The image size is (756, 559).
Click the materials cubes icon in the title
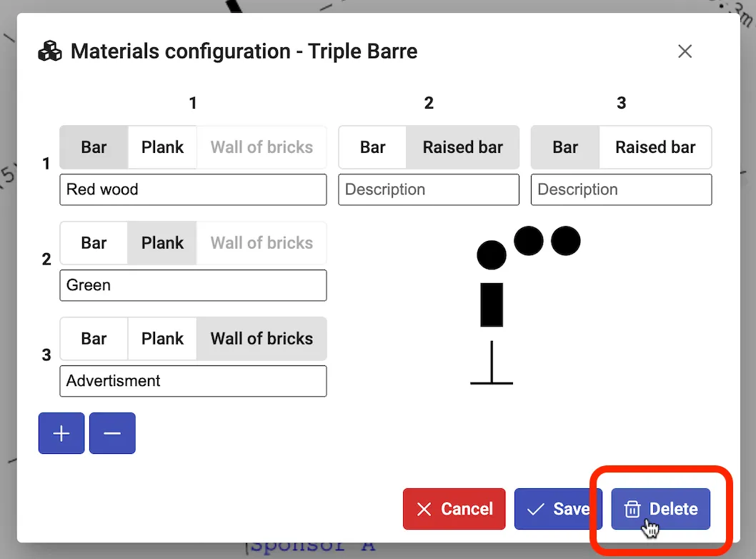click(x=50, y=51)
